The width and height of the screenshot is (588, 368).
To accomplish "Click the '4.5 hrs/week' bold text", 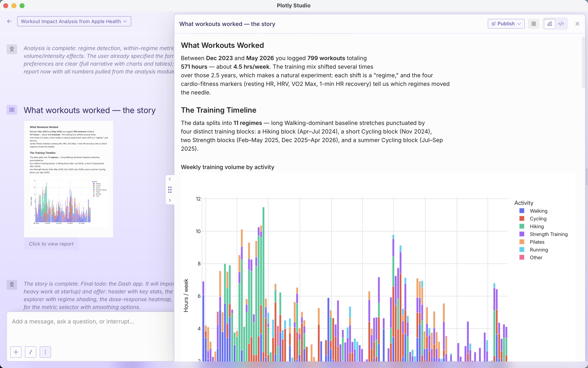I will coord(251,67).
